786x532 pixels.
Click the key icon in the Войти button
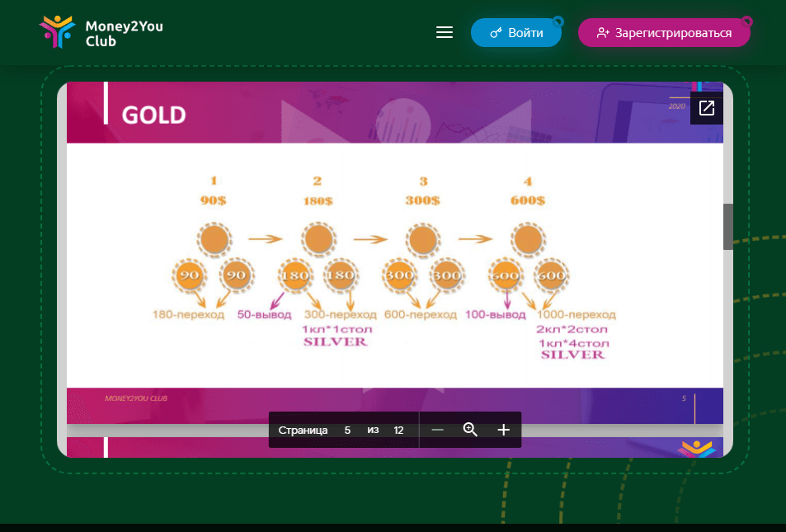coord(496,33)
